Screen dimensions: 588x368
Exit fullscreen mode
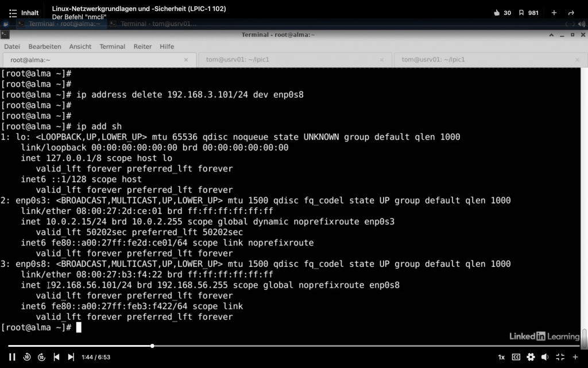tap(560, 357)
